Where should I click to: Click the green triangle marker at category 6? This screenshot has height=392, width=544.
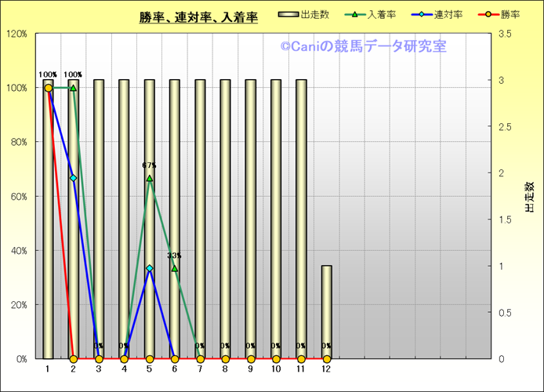174,268
